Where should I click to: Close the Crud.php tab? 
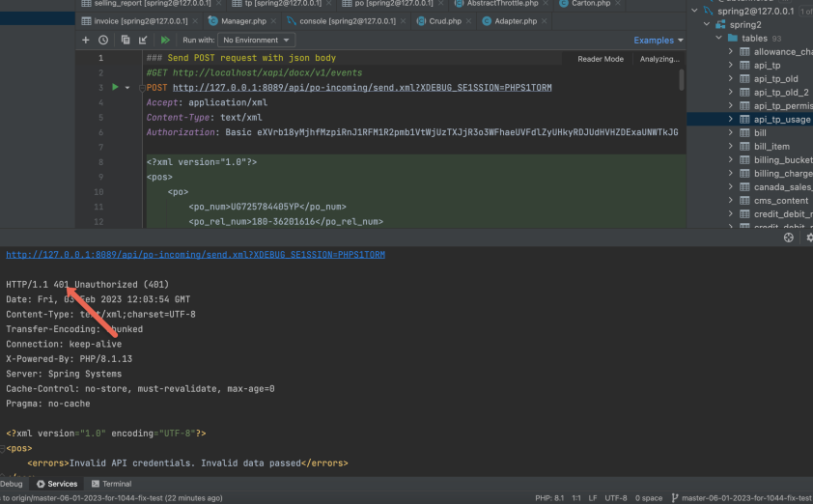click(468, 21)
